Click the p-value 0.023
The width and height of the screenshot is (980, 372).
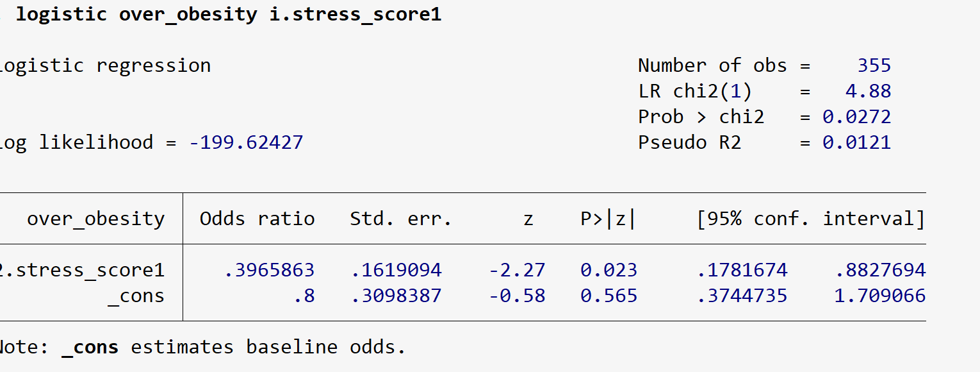(x=608, y=271)
